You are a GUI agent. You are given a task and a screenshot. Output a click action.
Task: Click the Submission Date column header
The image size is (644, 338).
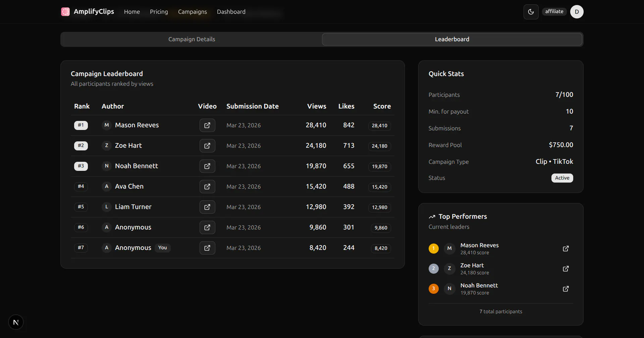[x=253, y=106]
